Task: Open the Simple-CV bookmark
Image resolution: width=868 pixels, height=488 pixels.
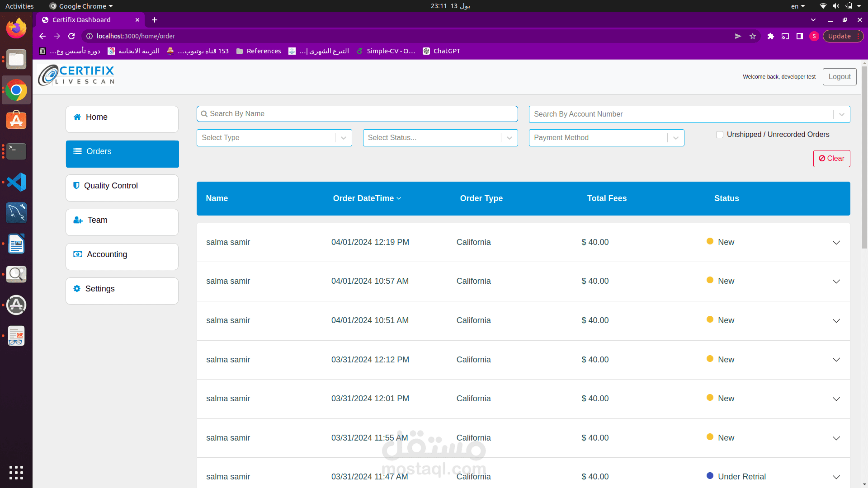Action: [x=386, y=51]
